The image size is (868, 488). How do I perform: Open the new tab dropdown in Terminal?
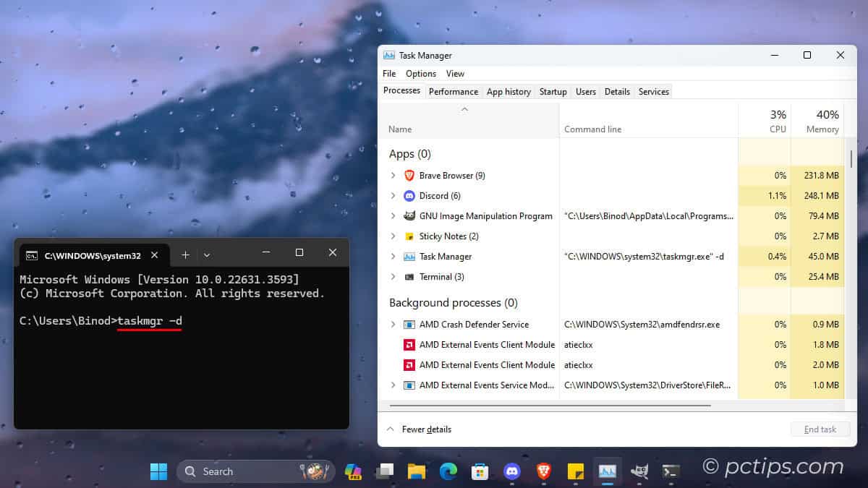coord(207,254)
